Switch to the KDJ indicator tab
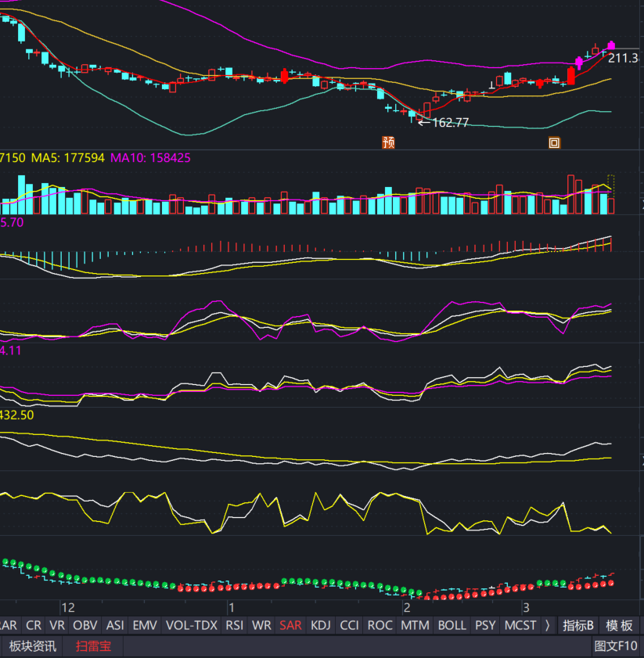644x658 pixels. click(320, 625)
